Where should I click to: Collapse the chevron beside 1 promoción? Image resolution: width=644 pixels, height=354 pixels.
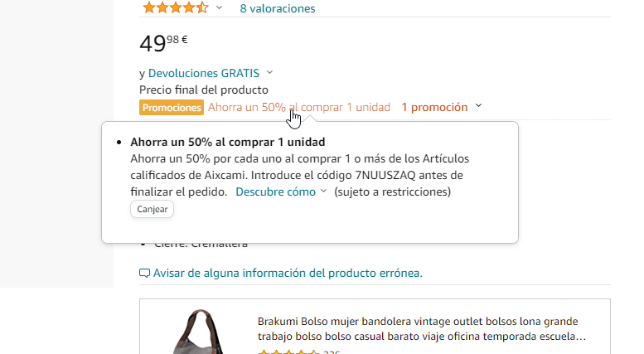478,106
